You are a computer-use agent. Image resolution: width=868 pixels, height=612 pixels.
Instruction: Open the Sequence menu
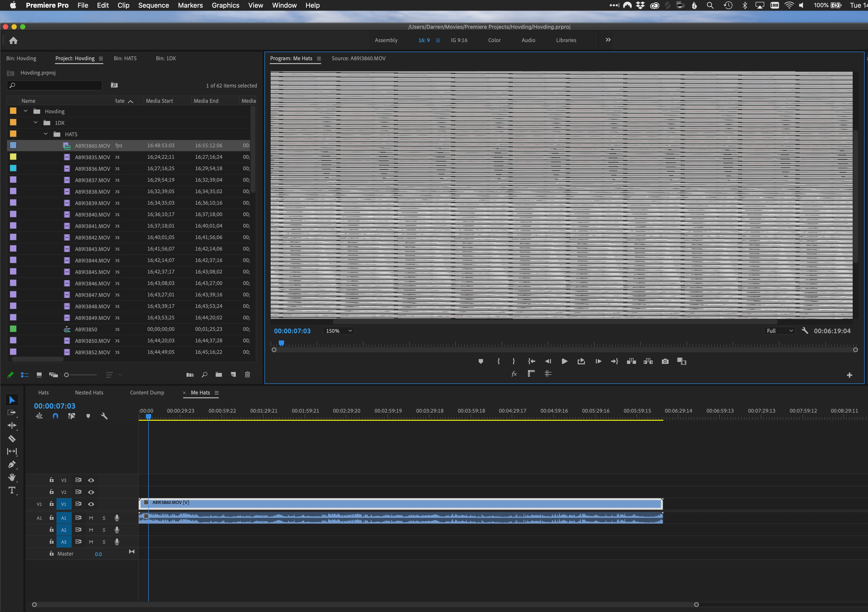tap(153, 5)
